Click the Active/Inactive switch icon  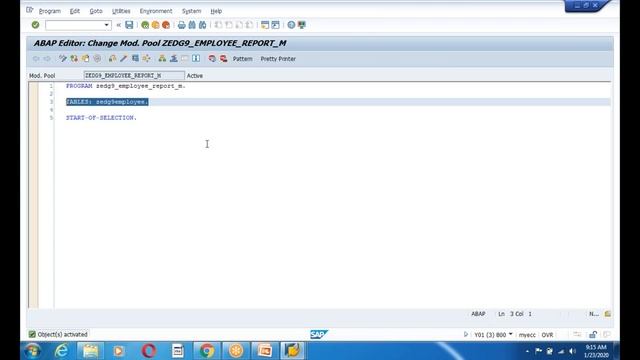(74, 59)
